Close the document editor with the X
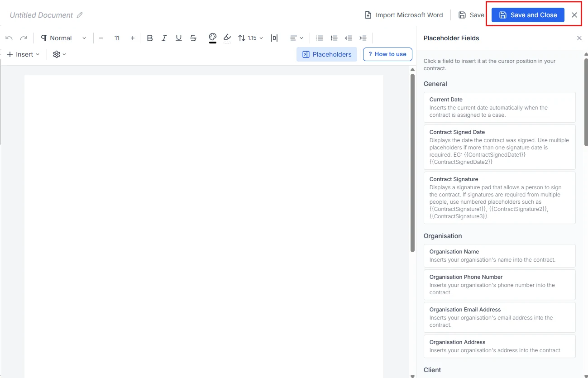This screenshot has height=378, width=588. [574, 15]
